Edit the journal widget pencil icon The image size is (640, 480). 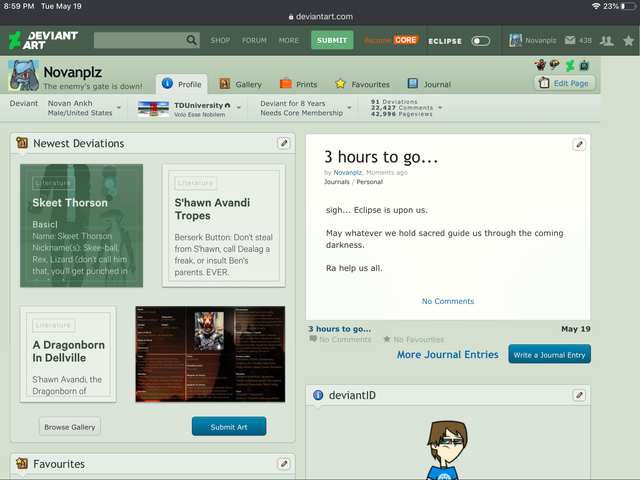(x=579, y=144)
